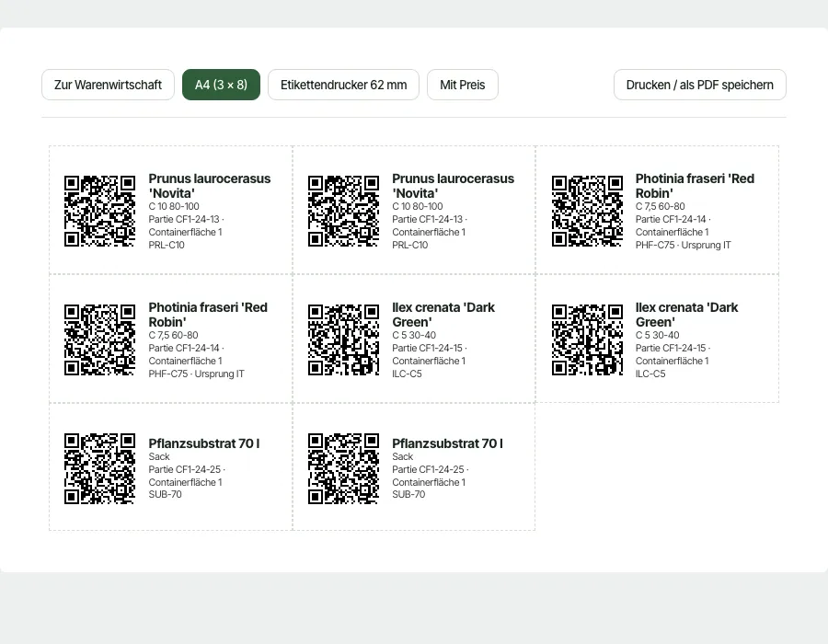This screenshot has height=644, width=828.
Task: Click the first "Pflanzsubstrat 70 l" title
Action: (x=204, y=443)
